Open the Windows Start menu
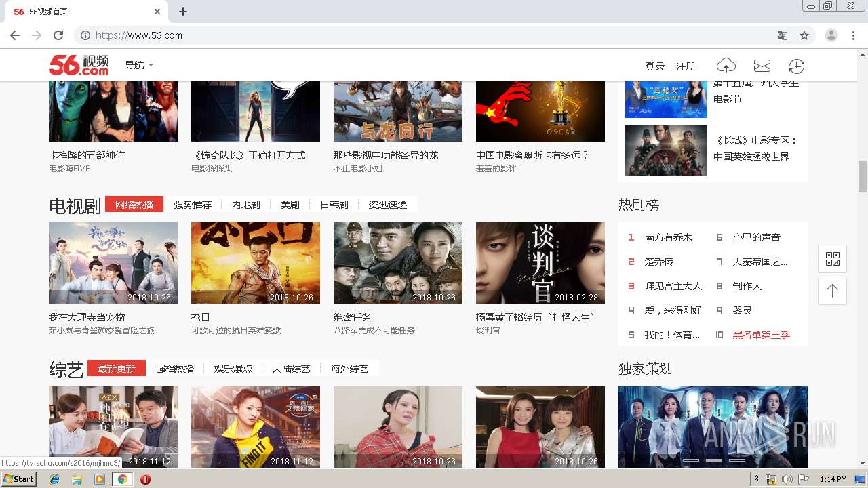Screen dimensions: 868x488 coord(18,479)
